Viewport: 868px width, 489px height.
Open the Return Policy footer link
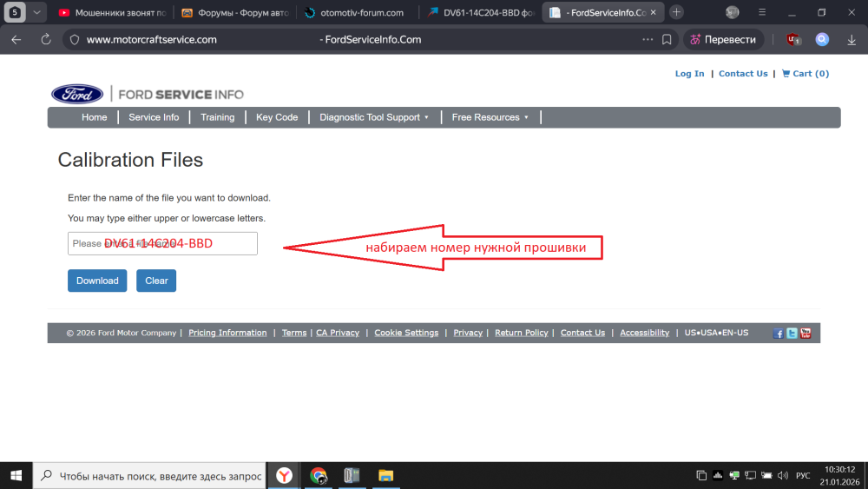tap(522, 333)
